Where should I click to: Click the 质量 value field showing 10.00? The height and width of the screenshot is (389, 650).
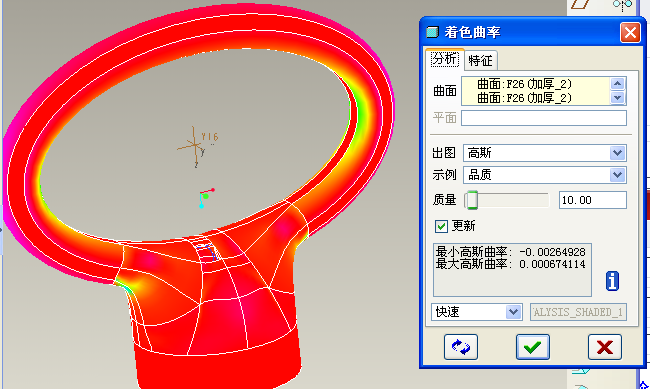[592, 200]
